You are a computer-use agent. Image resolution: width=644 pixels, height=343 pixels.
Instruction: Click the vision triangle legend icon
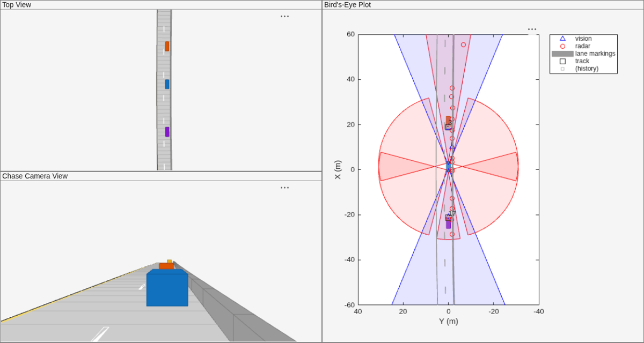(562, 39)
